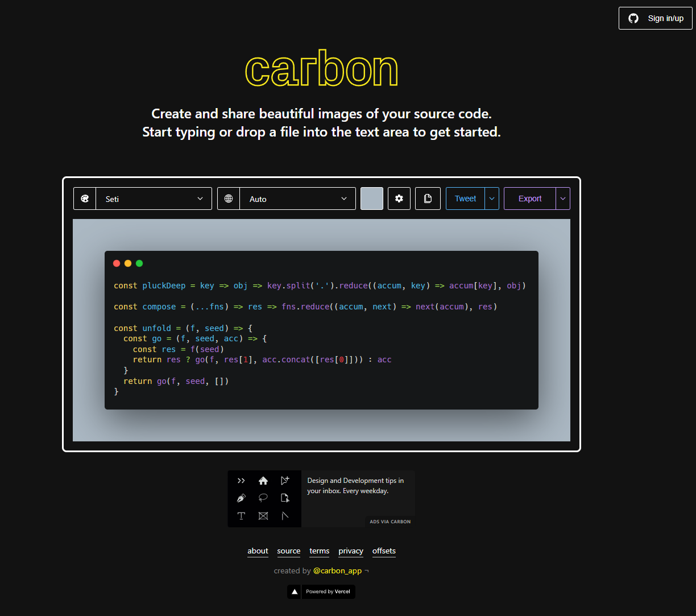Click the red window control dot
The height and width of the screenshot is (616, 696).
117,263
